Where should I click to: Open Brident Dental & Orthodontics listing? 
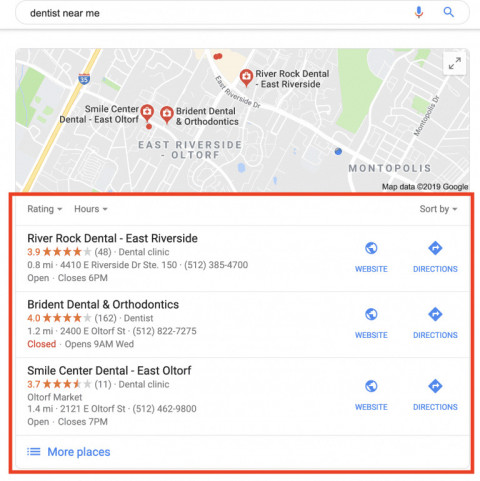103,304
